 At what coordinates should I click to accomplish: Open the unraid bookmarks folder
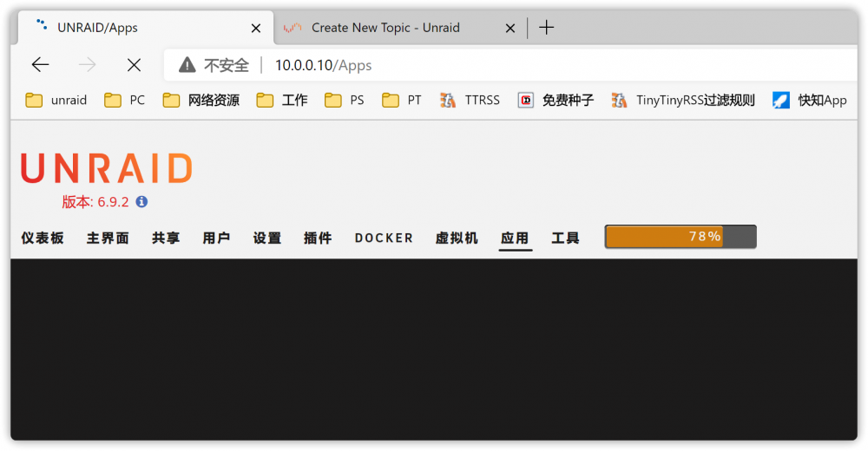56,100
